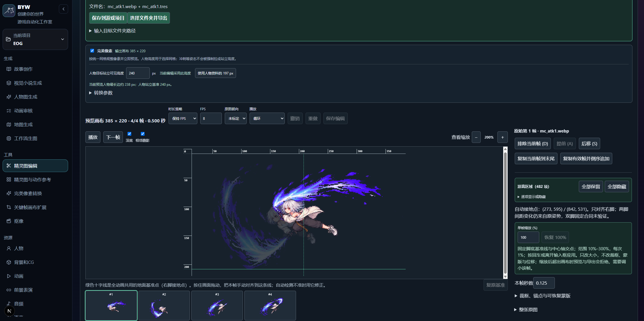The height and width of the screenshot is (321, 644).
Task: Click the 精灵图编辑 scissors icon
Action: pos(9,166)
